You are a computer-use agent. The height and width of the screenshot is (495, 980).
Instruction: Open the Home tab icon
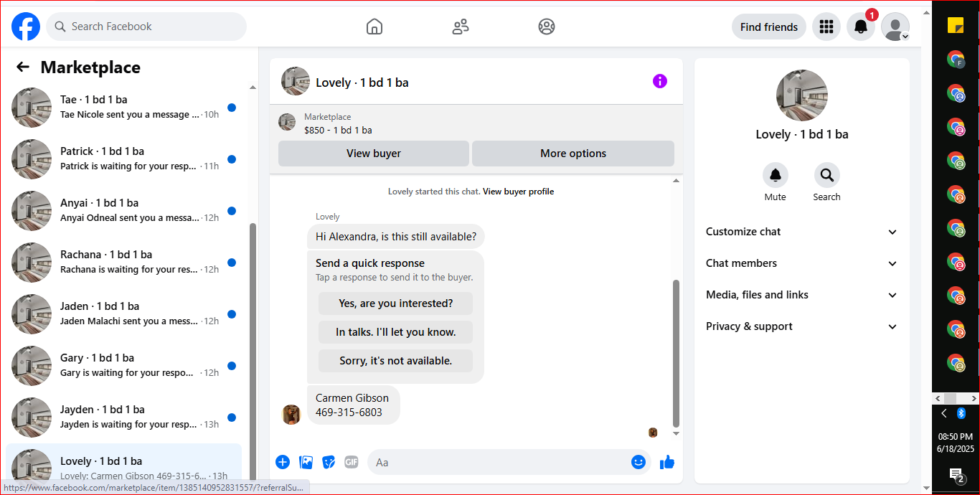click(x=374, y=27)
